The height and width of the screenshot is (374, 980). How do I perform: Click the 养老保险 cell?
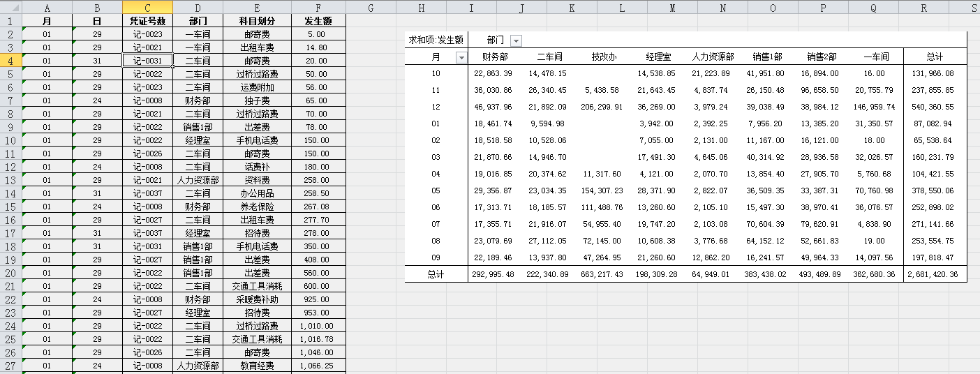coord(258,207)
